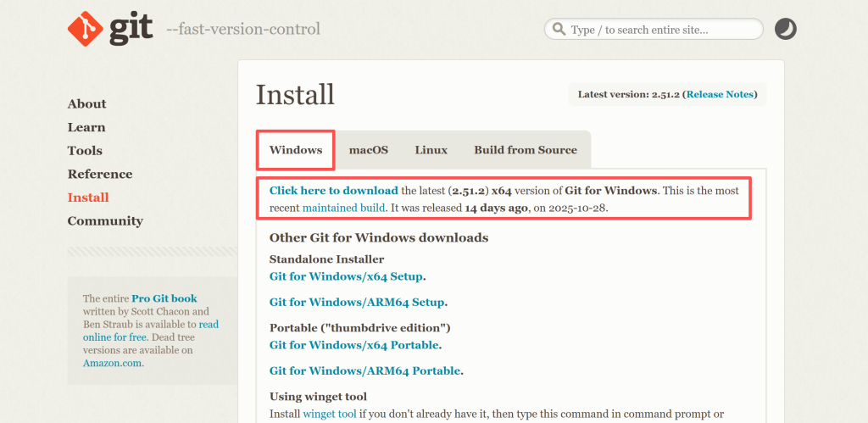The height and width of the screenshot is (423, 868).
Task: Click the Git logo icon
Action: coord(85,30)
